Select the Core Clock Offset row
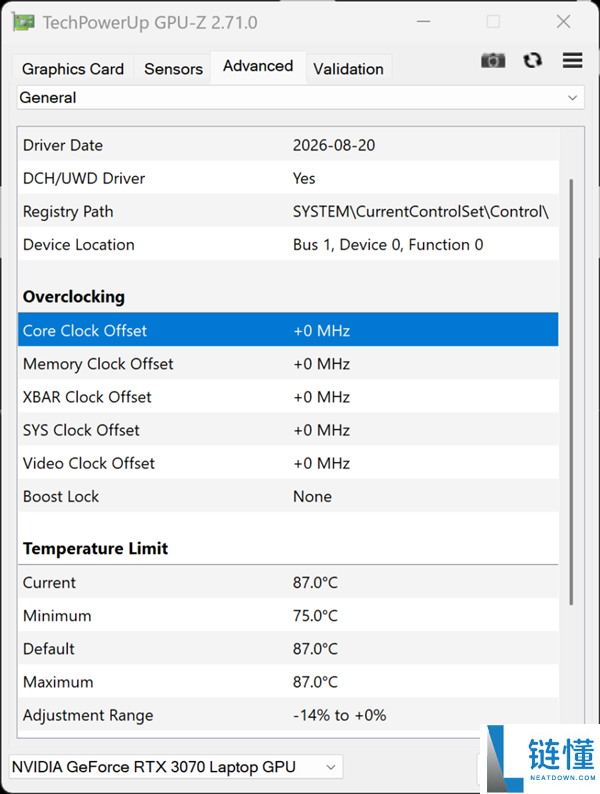This screenshot has width=600, height=794. [288, 330]
